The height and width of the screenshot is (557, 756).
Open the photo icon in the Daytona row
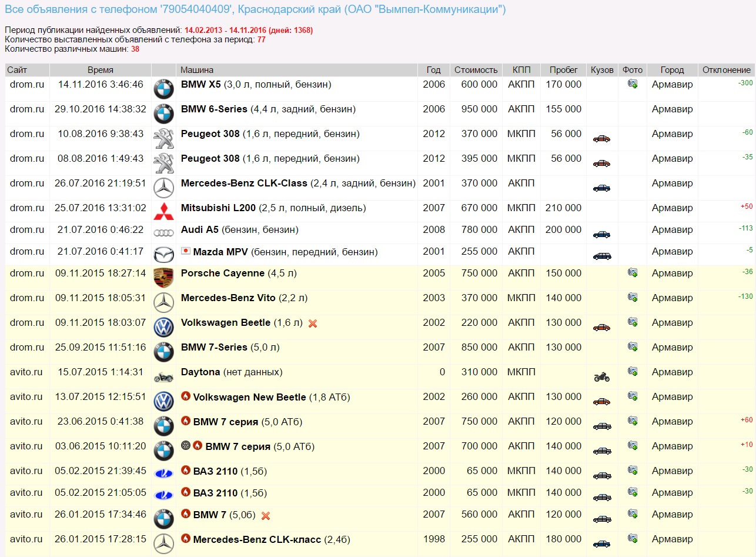tap(633, 371)
